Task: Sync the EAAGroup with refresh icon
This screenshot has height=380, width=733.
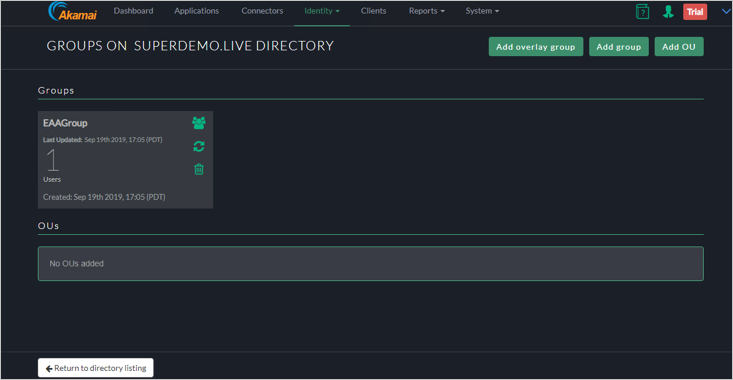Action: coord(199,146)
